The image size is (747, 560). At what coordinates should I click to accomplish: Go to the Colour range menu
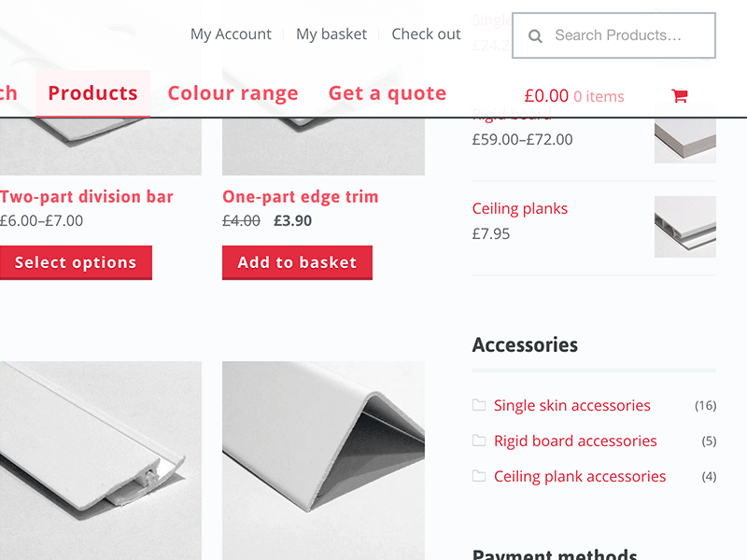[x=233, y=93]
